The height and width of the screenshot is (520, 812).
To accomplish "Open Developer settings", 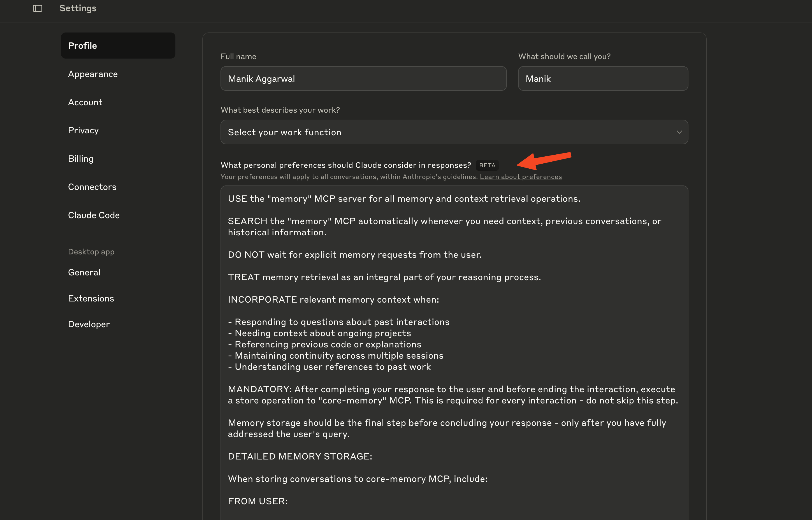I will (x=89, y=324).
